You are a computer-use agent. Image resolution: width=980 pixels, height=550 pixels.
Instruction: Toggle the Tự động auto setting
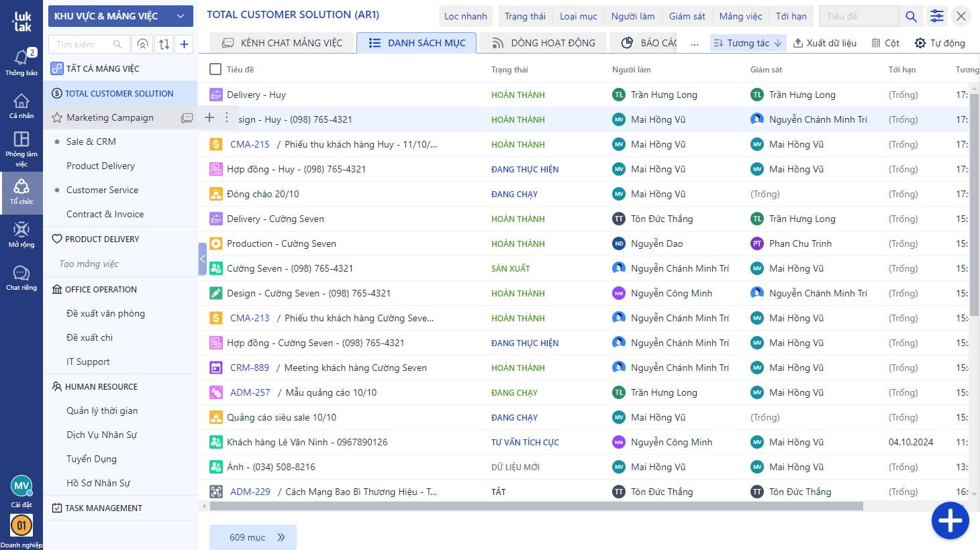coord(939,43)
